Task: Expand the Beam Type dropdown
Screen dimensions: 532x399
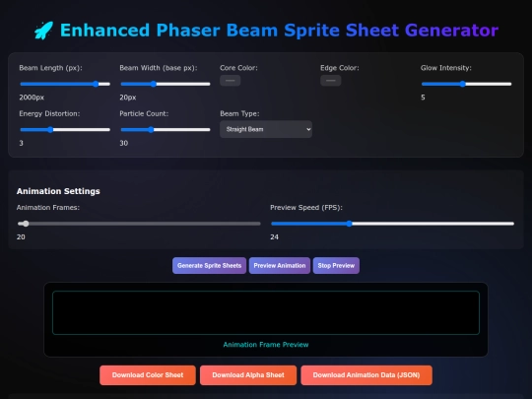Action: click(266, 129)
